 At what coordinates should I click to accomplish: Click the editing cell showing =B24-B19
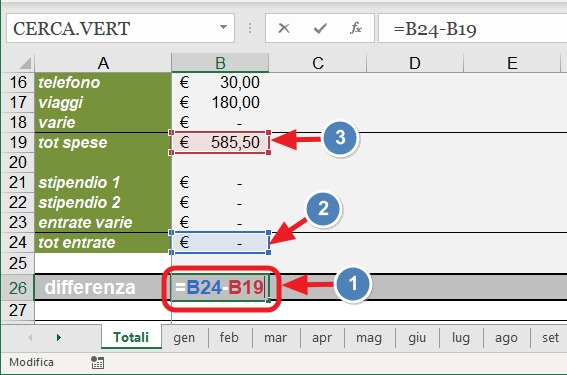coord(220,288)
